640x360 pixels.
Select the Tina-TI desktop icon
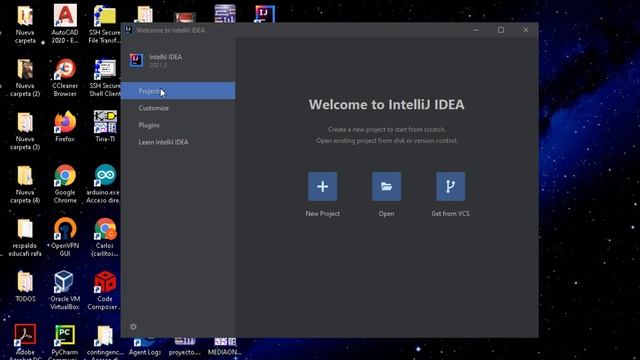(105, 127)
